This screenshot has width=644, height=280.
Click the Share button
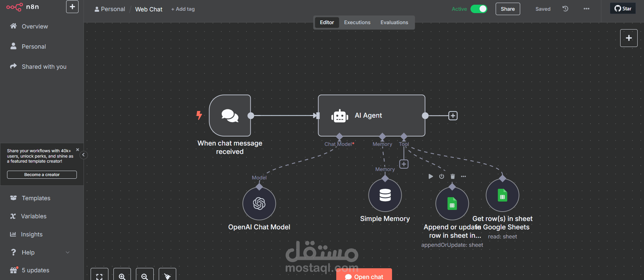tap(508, 9)
